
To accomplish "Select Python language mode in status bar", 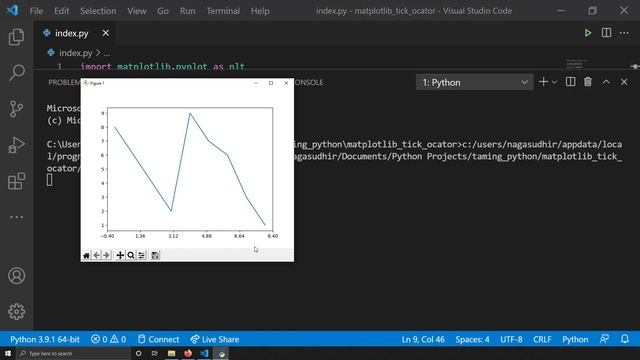I will point(575,340).
